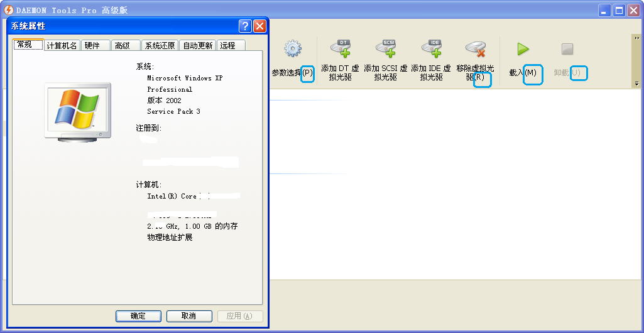The image size is (644, 333).
Task: Click the DAEMON Tools lightning title icon
Action: click(9, 10)
